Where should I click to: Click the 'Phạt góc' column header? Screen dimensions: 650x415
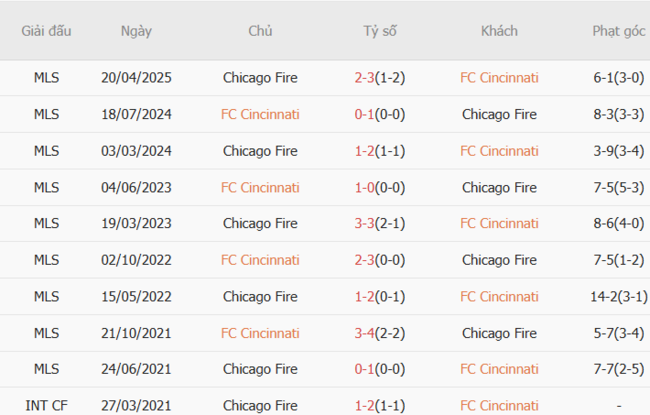(x=619, y=31)
